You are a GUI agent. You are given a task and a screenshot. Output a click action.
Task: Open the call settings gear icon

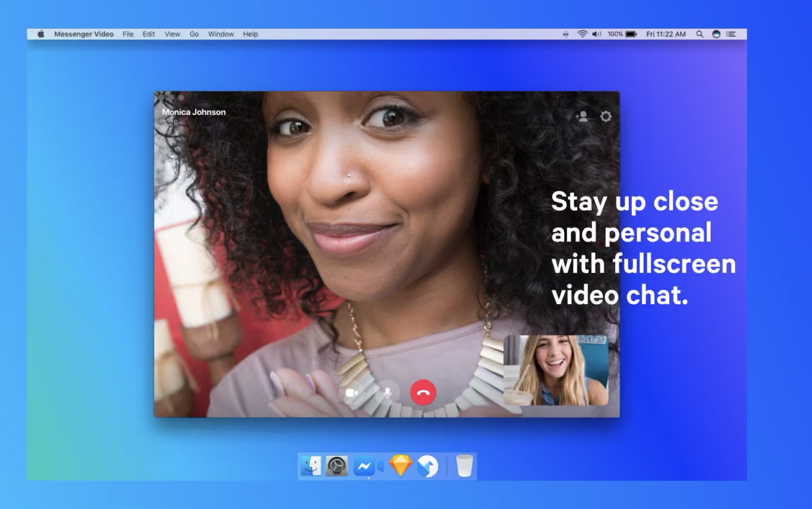[606, 116]
